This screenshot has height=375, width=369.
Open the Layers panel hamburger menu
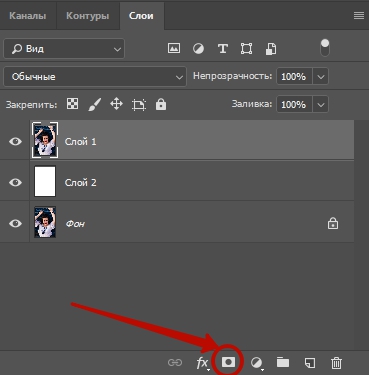point(359,16)
